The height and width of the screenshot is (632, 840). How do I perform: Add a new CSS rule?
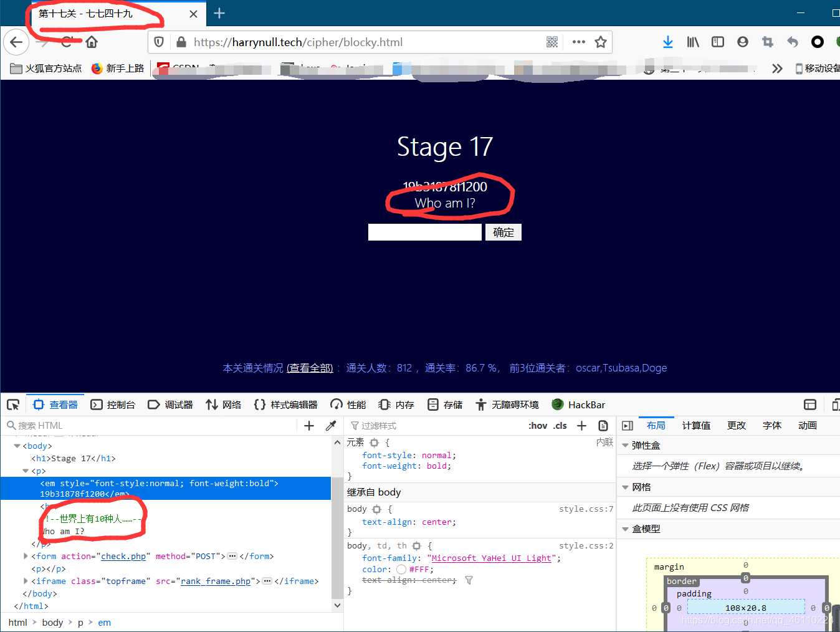581,426
